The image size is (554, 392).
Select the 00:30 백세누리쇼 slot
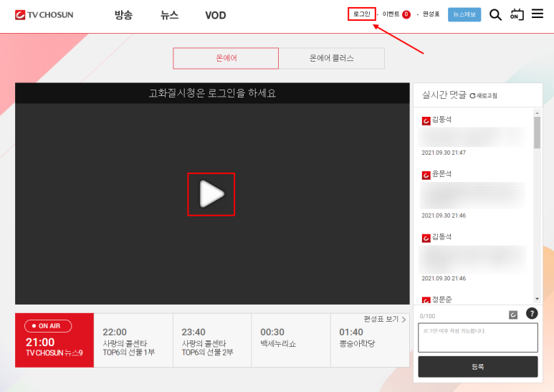pos(291,340)
